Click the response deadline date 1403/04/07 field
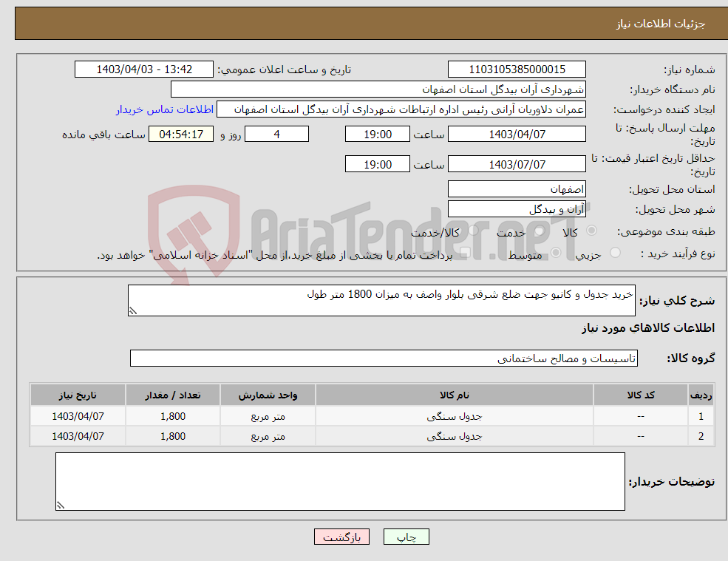This screenshot has width=728, height=561. [x=517, y=135]
